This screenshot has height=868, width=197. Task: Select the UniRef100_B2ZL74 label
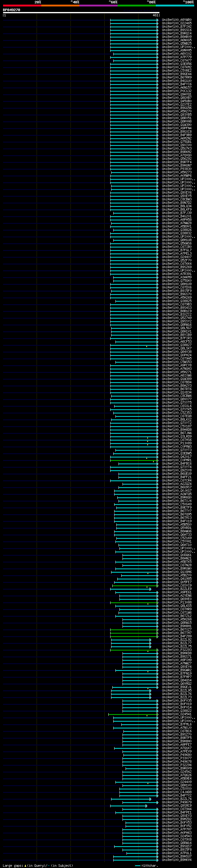click(176, 799)
